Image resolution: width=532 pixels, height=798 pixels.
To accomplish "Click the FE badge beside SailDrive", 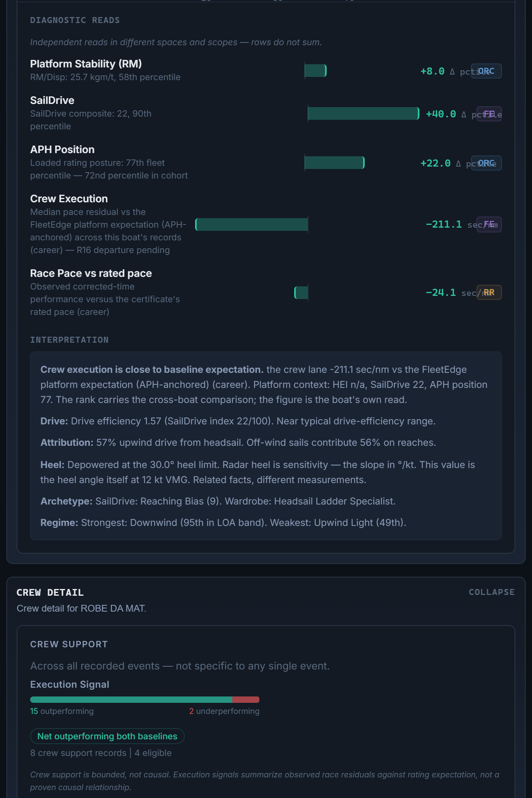I will [489, 114].
